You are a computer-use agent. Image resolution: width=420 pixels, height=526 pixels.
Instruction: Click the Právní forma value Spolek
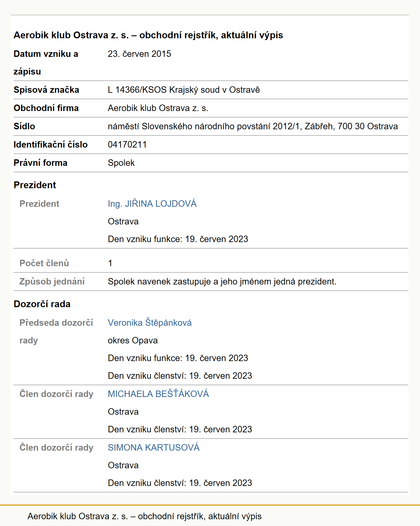point(121,163)
